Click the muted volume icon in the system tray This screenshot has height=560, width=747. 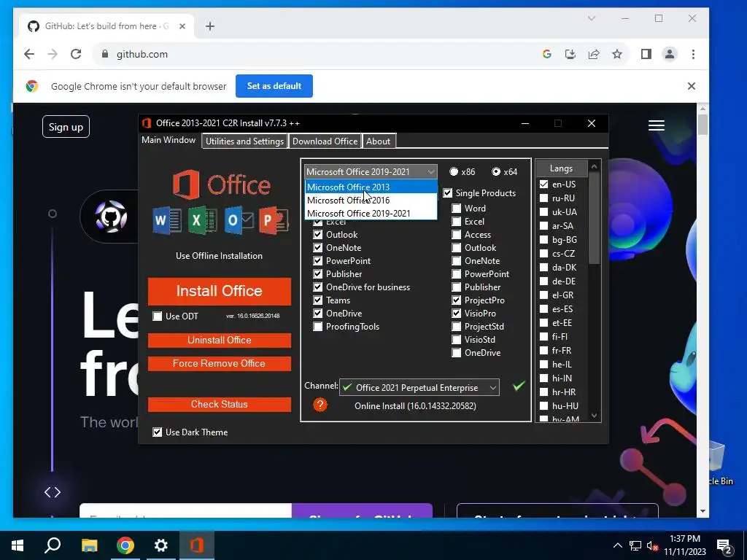point(652,545)
